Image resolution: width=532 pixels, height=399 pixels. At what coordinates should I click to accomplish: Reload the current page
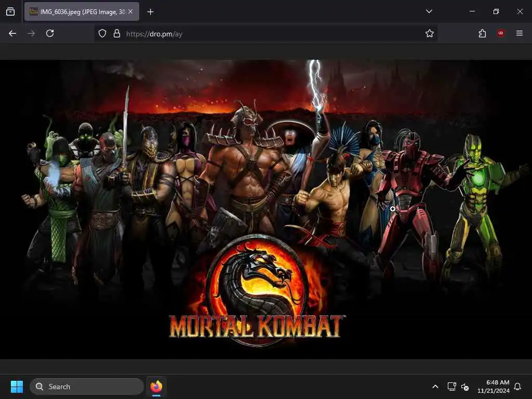50,33
